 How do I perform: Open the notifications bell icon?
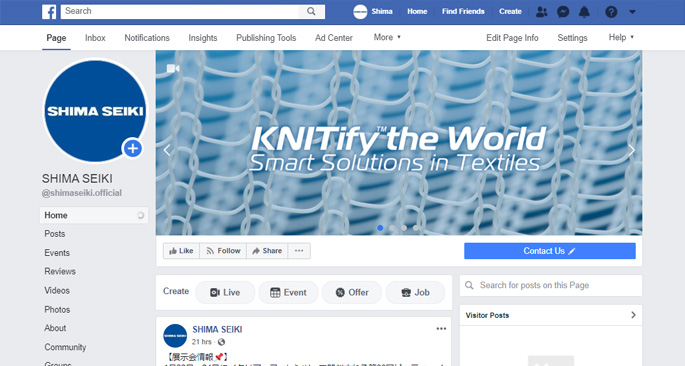pos(584,12)
